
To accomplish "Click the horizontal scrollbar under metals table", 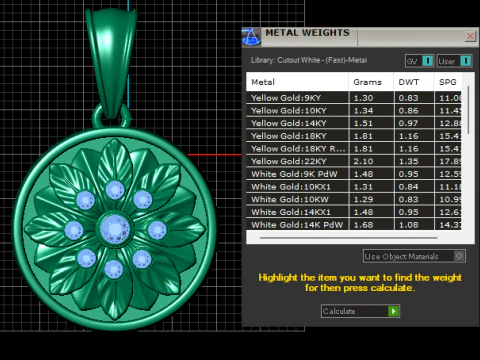I will [348, 238].
